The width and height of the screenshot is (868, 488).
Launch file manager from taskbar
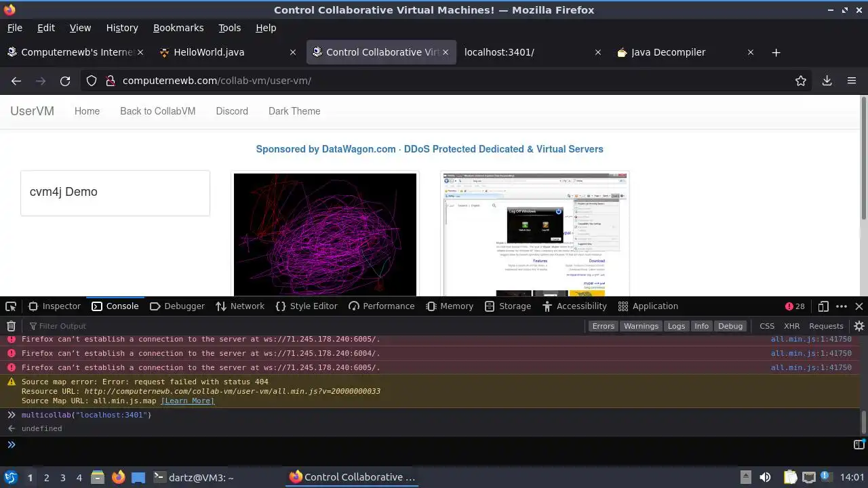click(x=97, y=477)
